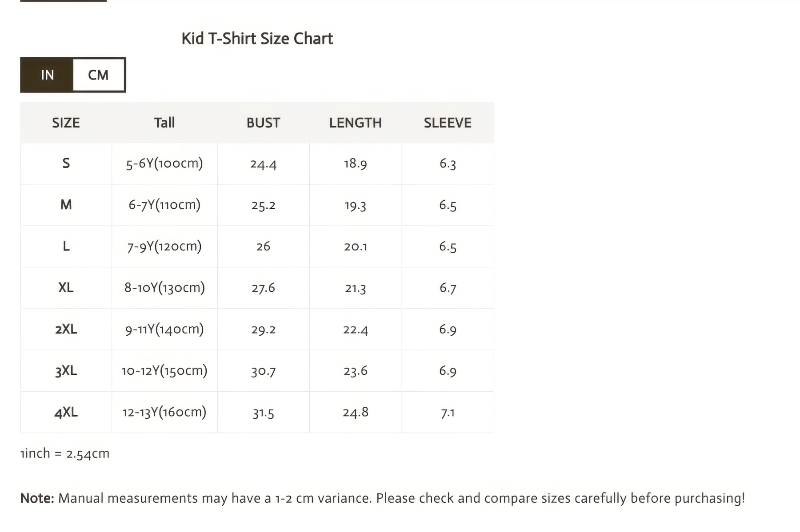Image resolution: width=800 pixels, height=532 pixels.
Task: Click the SIZE column header
Action: 66,123
